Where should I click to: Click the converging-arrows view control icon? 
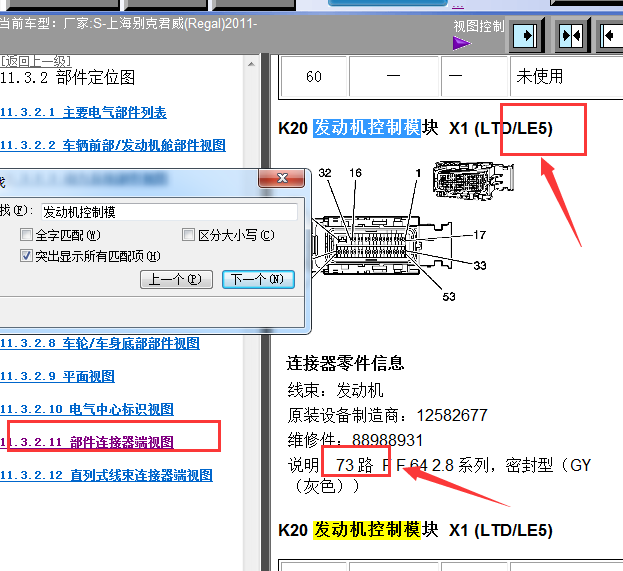[571, 36]
